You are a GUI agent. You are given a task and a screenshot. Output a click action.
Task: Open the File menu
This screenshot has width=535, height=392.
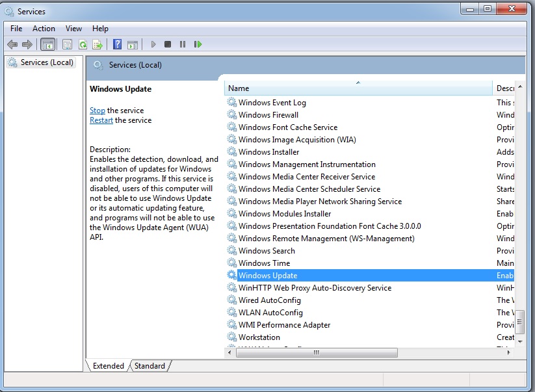pyautogui.click(x=16, y=29)
